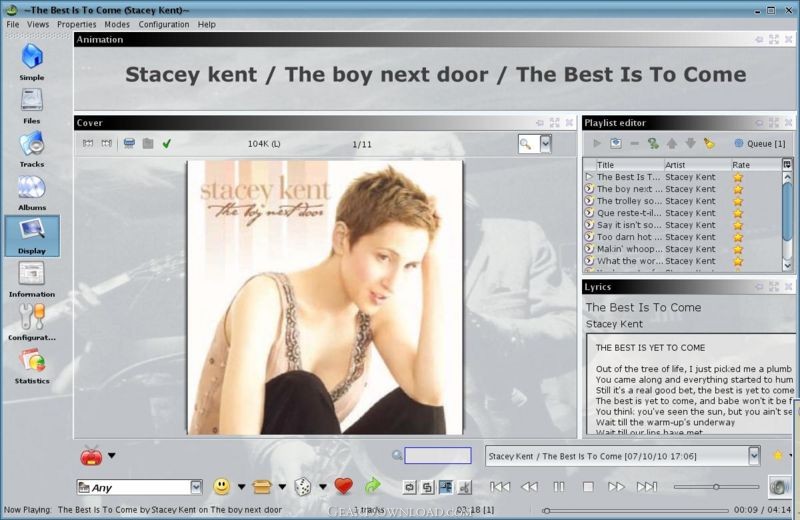This screenshot has width=800, height=520.
Task: Toggle mute speaker button
Action: (780, 487)
